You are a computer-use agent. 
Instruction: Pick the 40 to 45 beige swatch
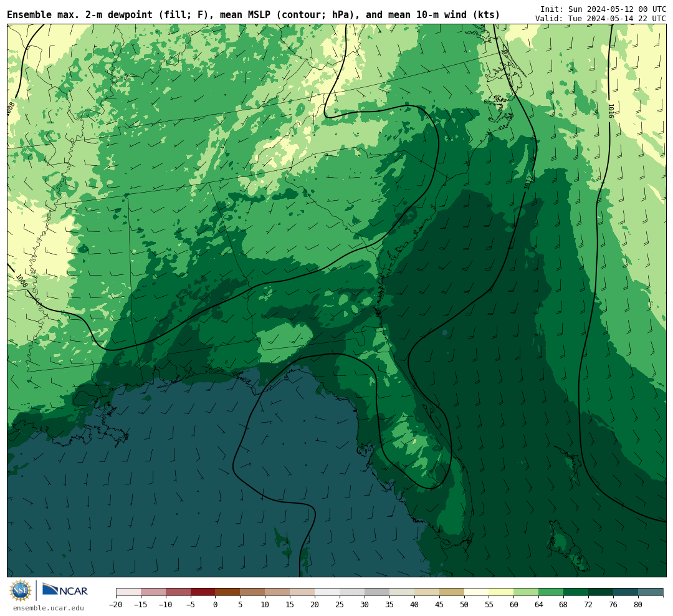click(427, 592)
